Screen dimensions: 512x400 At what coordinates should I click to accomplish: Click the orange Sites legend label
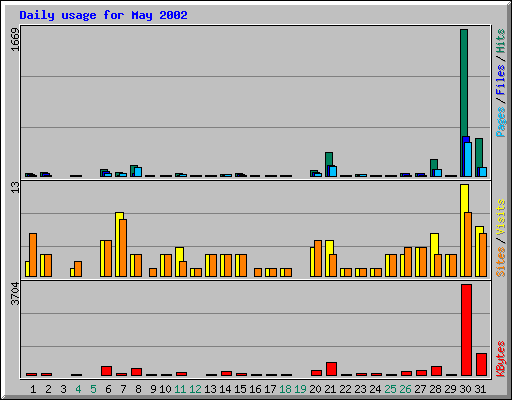501,262
